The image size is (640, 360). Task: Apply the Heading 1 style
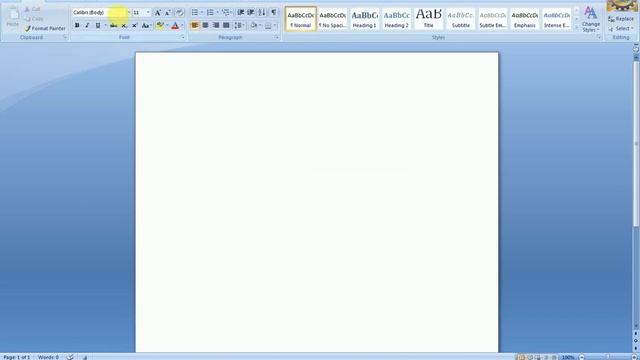[364, 19]
